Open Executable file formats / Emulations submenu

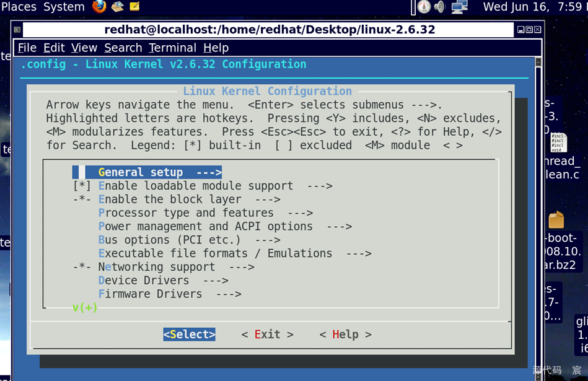[235, 253]
